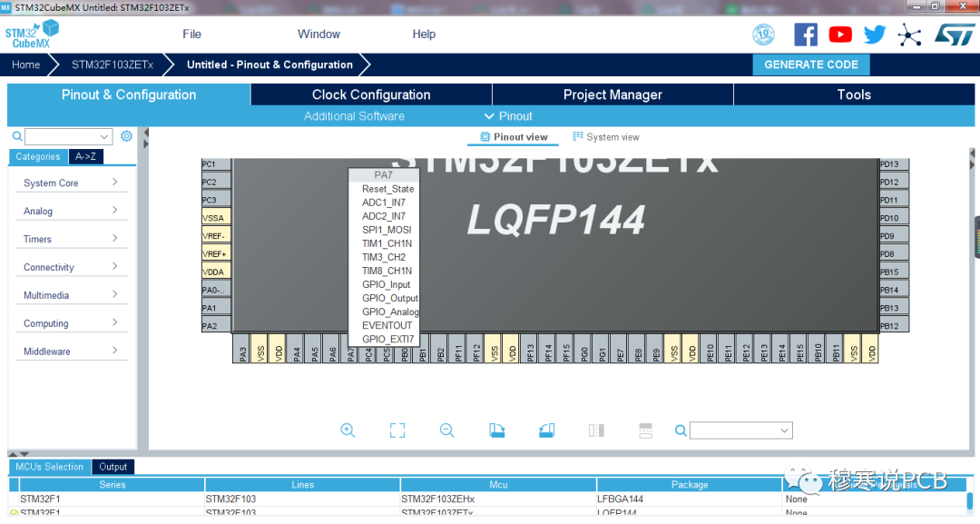The height and width of the screenshot is (524, 980).
Task: Rotate chip view clockwise icon
Action: coord(497,430)
